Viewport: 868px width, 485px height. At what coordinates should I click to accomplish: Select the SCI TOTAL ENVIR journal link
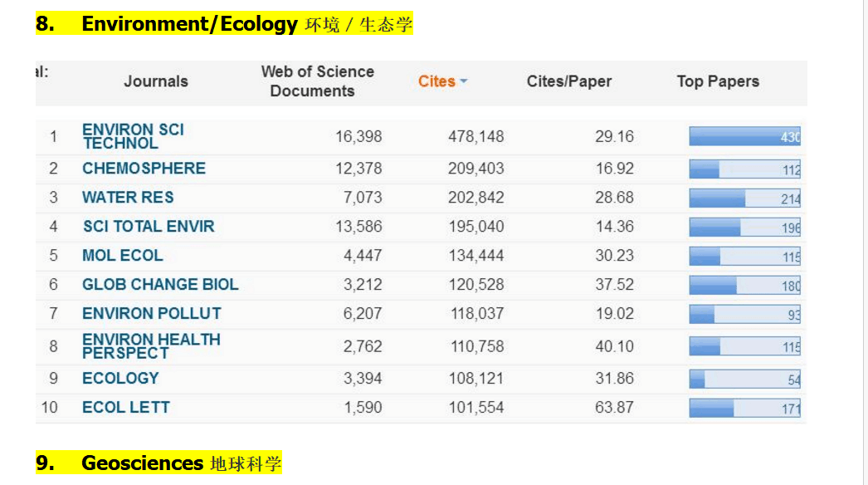149,227
